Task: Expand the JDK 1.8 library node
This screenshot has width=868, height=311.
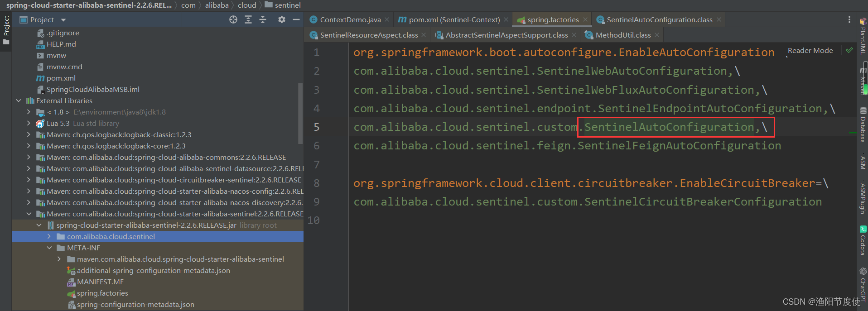Action: pos(29,112)
